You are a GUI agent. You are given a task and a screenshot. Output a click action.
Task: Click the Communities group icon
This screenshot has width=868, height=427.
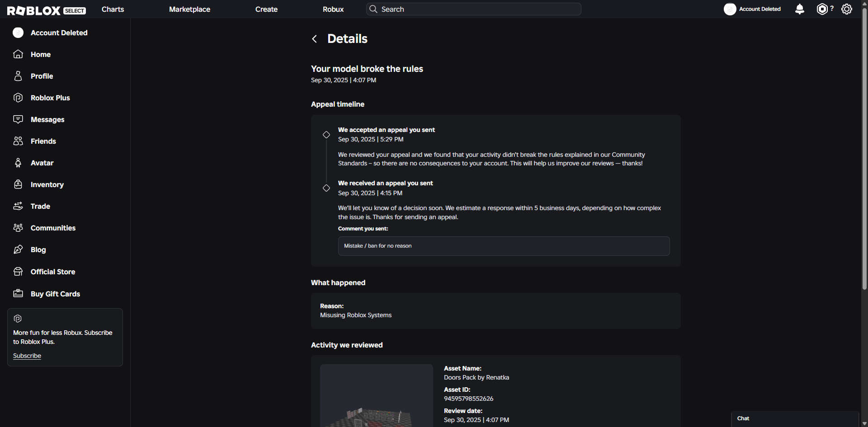18,228
